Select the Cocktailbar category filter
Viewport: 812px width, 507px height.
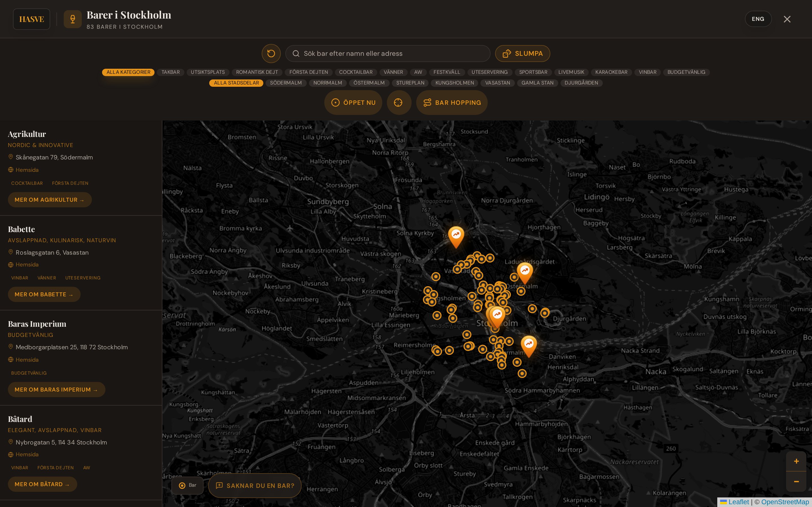[x=356, y=72]
